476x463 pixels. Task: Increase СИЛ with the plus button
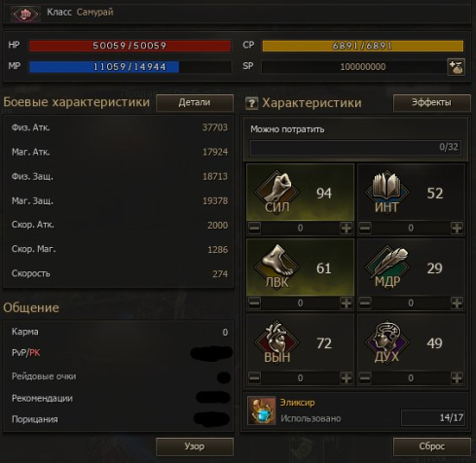point(347,228)
